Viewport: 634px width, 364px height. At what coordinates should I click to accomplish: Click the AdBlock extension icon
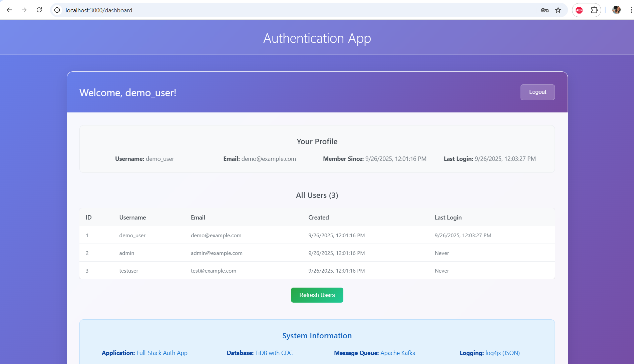[579, 10]
